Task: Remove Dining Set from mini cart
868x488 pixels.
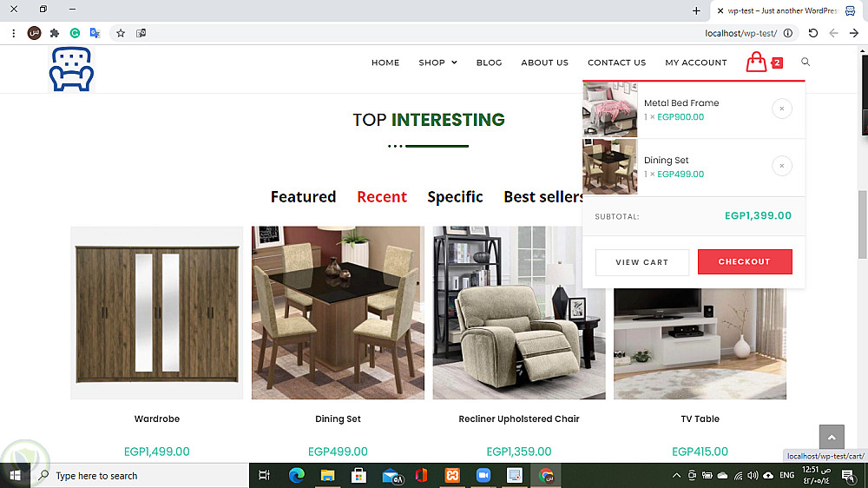Action: 782,166
